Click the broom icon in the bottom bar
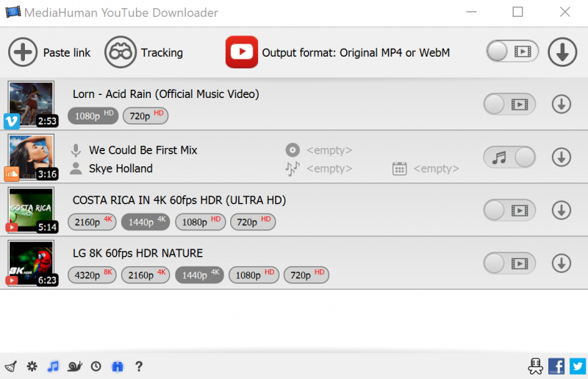This screenshot has height=379, width=588. 11,366
